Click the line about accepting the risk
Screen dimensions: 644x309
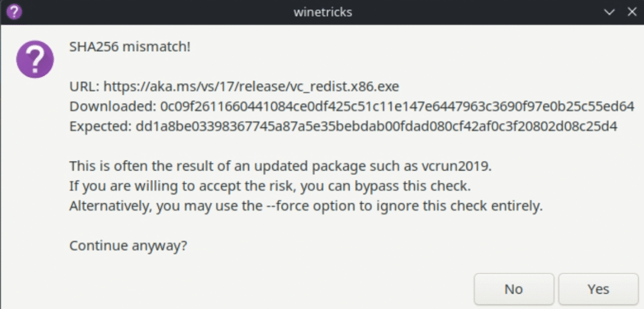point(270,186)
